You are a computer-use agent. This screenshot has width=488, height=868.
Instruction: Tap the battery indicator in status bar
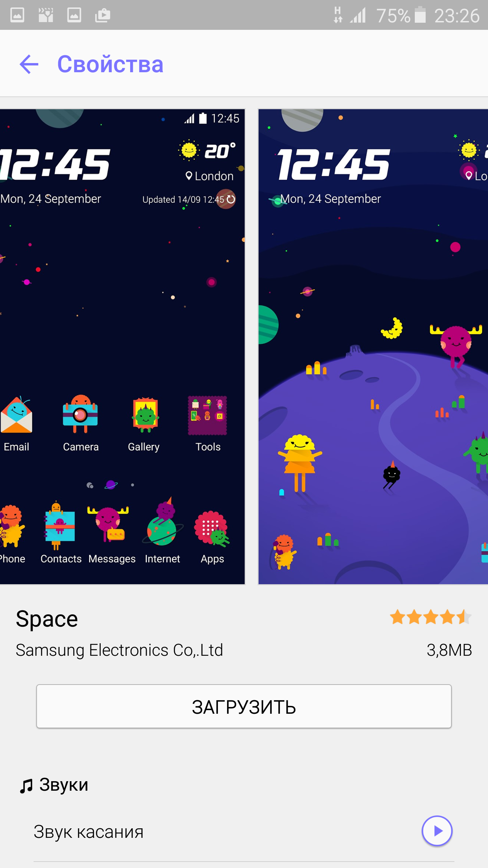(x=420, y=15)
